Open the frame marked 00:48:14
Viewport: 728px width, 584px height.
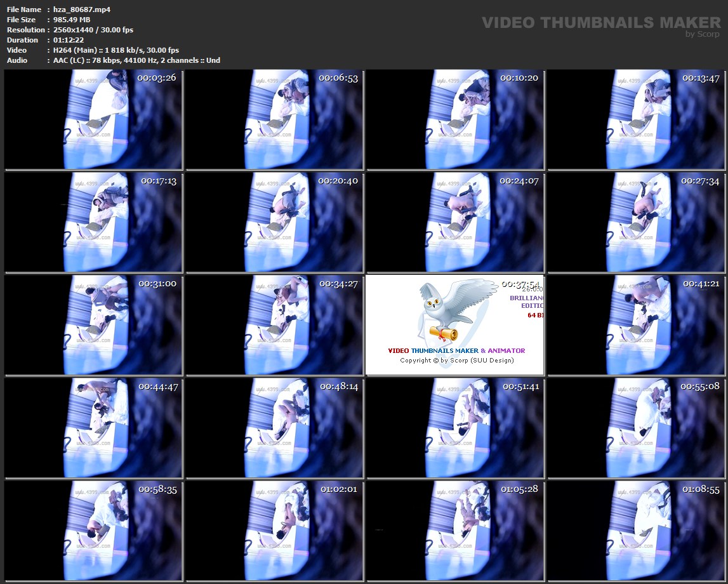pos(275,428)
